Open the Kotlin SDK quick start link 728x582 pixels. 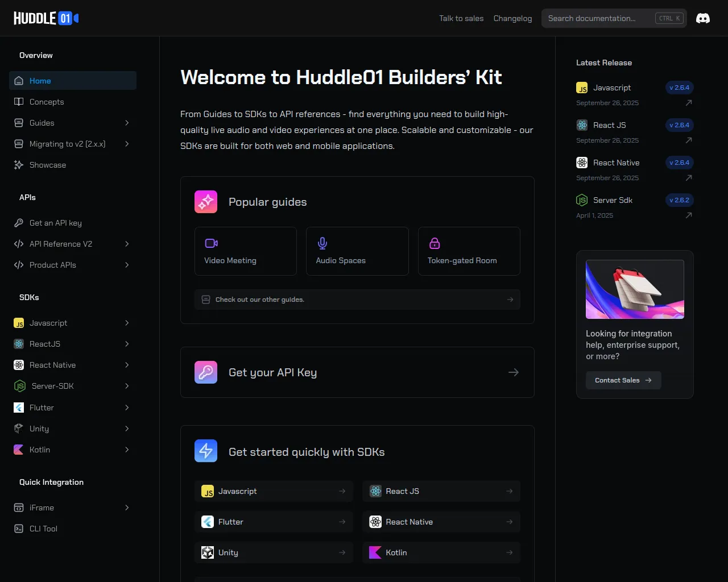click(441, 552)
